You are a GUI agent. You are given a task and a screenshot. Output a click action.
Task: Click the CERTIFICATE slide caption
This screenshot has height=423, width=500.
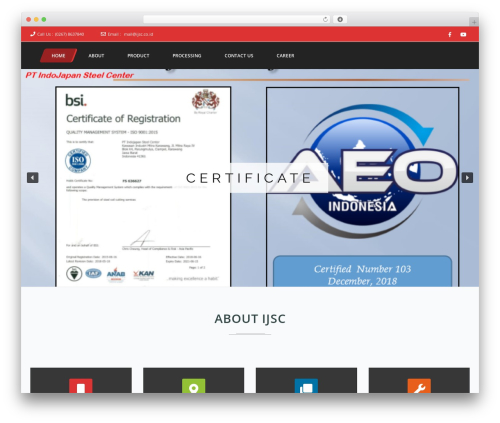[248, 178]
